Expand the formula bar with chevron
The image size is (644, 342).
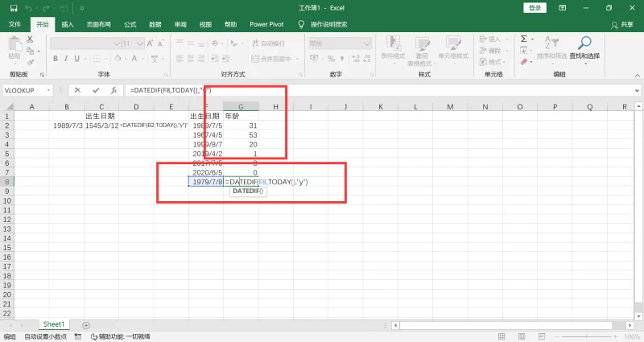[x=637, y=90]
